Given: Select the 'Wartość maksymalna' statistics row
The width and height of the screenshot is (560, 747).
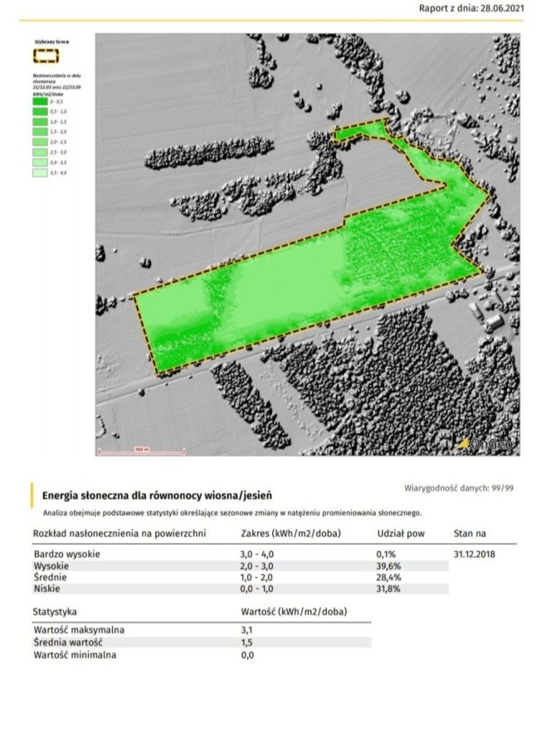Looking at the screenshot, I should click(202, 630).
